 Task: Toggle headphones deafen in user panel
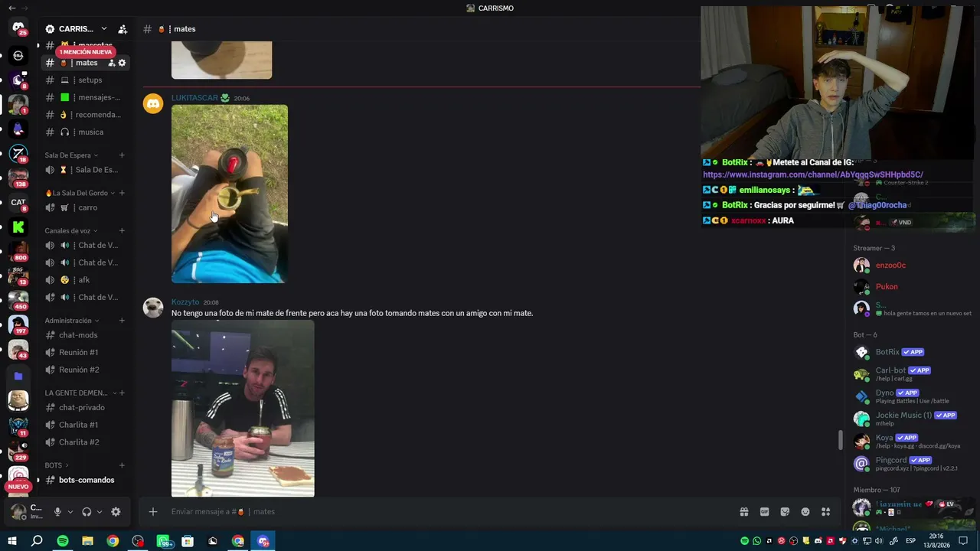87,512
